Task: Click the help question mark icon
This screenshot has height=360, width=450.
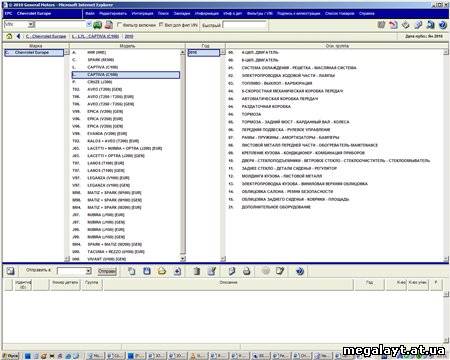Action: 442,25
